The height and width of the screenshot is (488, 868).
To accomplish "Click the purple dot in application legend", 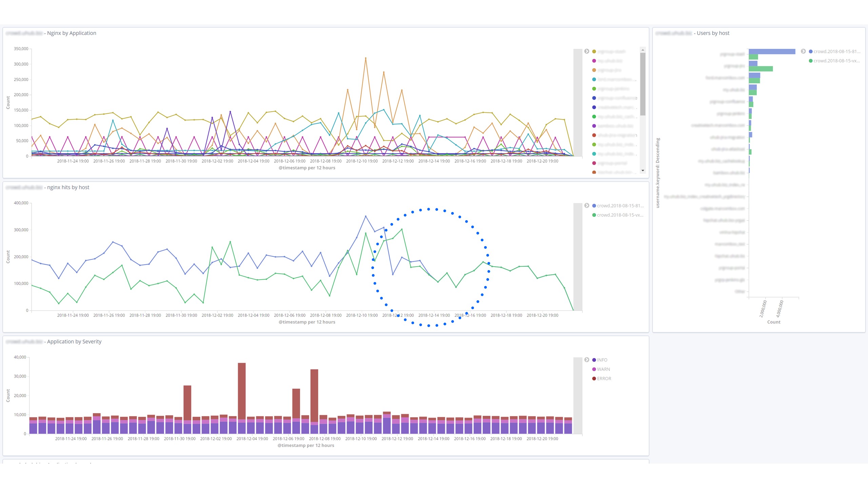I will (x=594, y=126).
